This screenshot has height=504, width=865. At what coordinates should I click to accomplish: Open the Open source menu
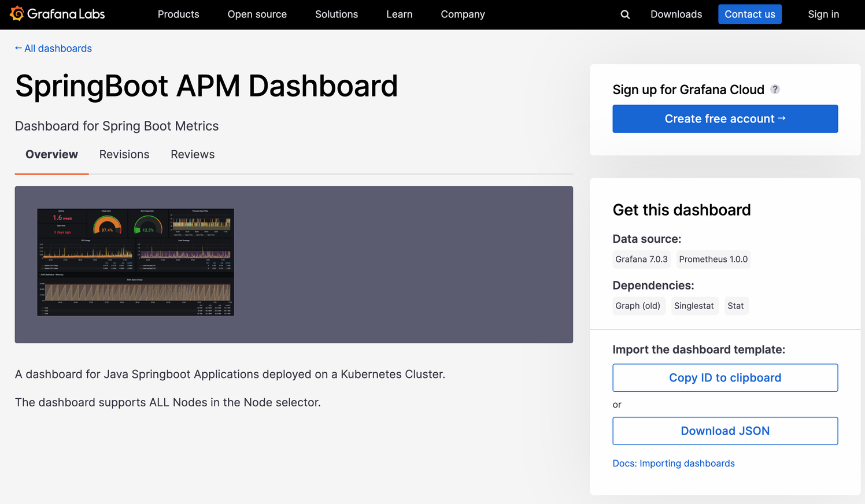click(x=257, y=14)
